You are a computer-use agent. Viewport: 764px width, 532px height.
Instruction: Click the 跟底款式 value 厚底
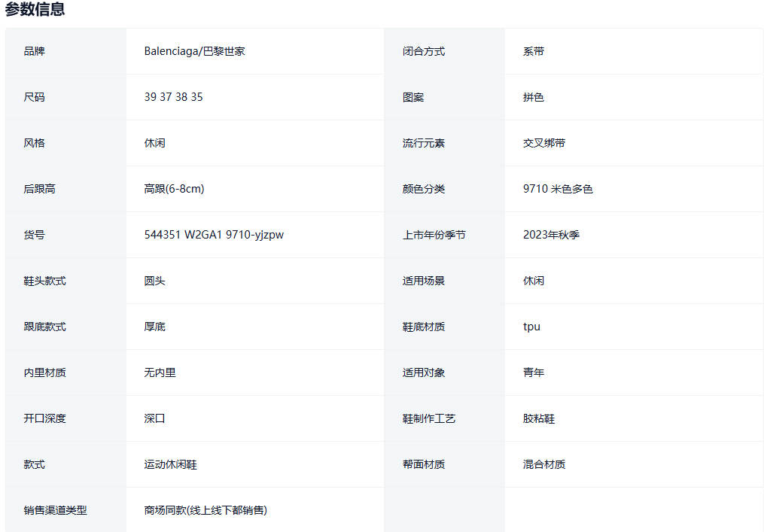pos(154,327)
